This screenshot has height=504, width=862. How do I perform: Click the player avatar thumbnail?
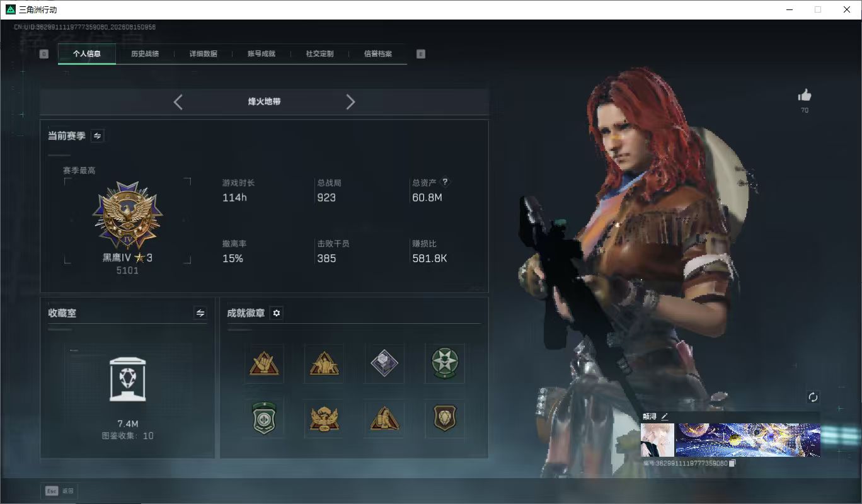pyautogui.click(x=657, y=440)
